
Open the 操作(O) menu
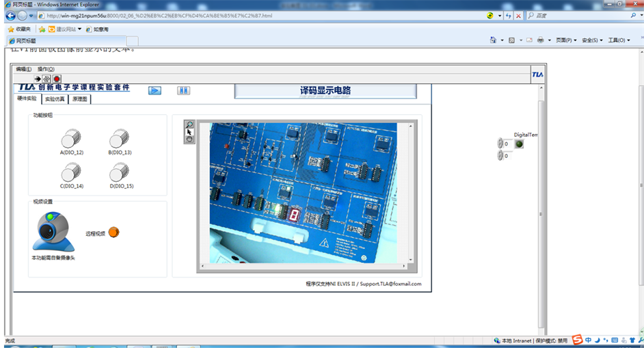coord(46,69)
